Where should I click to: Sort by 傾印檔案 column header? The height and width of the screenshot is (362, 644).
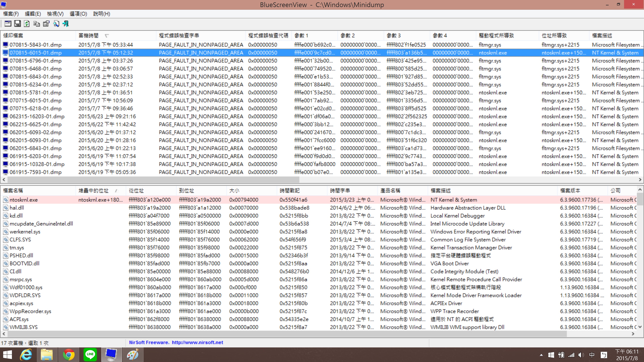coord(38,36)
